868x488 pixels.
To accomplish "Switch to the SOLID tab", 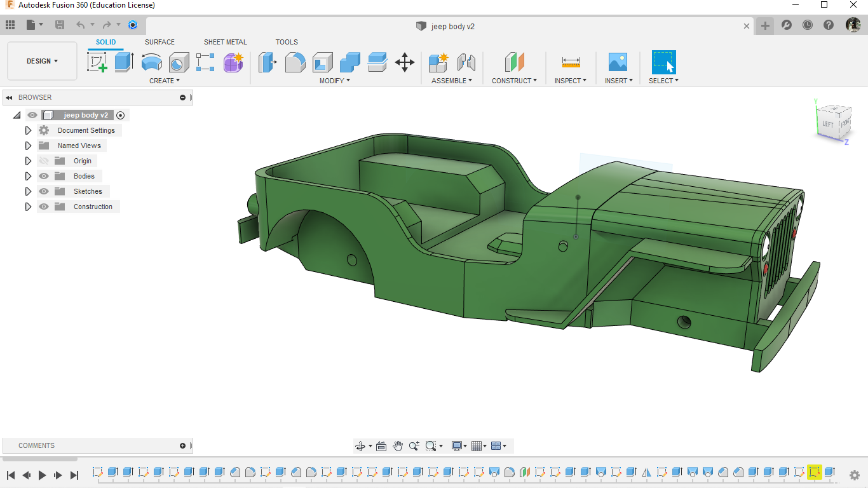I will point(106,42).
